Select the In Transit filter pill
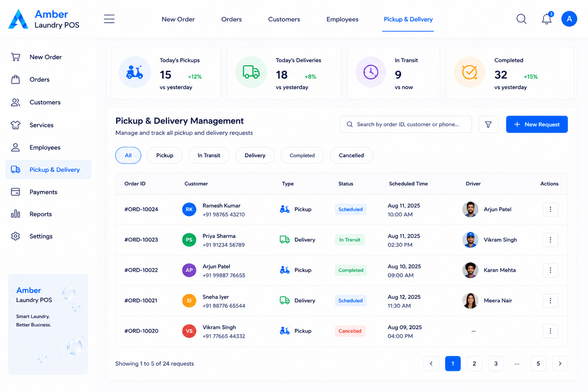This screenshot has width=588, height=392. pyautogui.click(x=209, y=155)
